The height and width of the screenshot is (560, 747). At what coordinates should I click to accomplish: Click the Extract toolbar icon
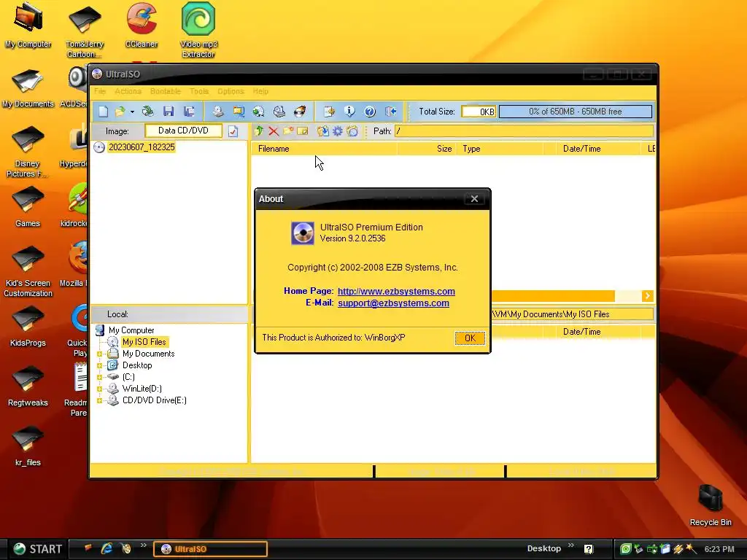(329, 112)
